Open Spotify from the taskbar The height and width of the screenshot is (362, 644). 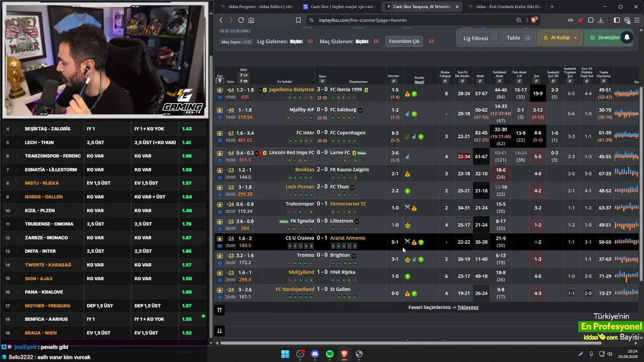(x=330, y=354)
